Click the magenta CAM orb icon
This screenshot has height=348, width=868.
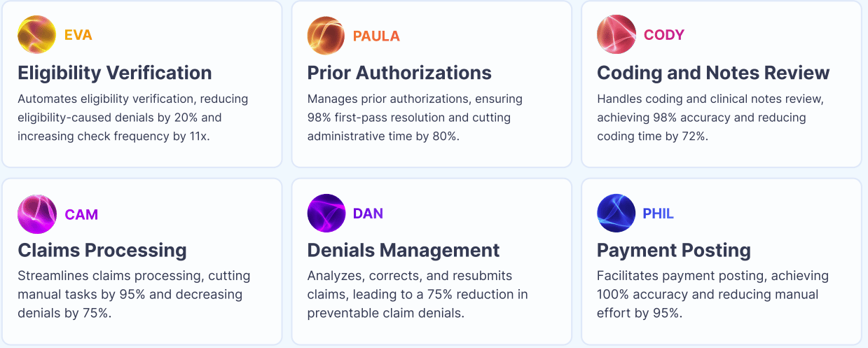click(36, 214)
